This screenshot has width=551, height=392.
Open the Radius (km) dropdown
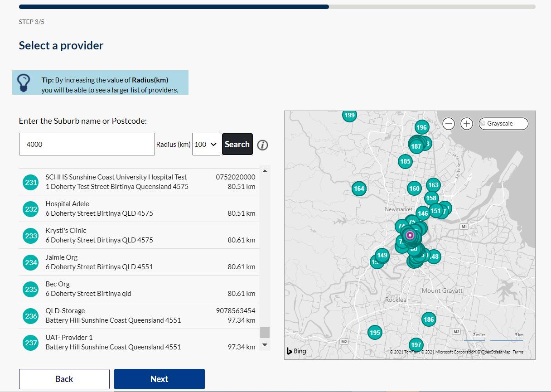(x=206, y=144)
